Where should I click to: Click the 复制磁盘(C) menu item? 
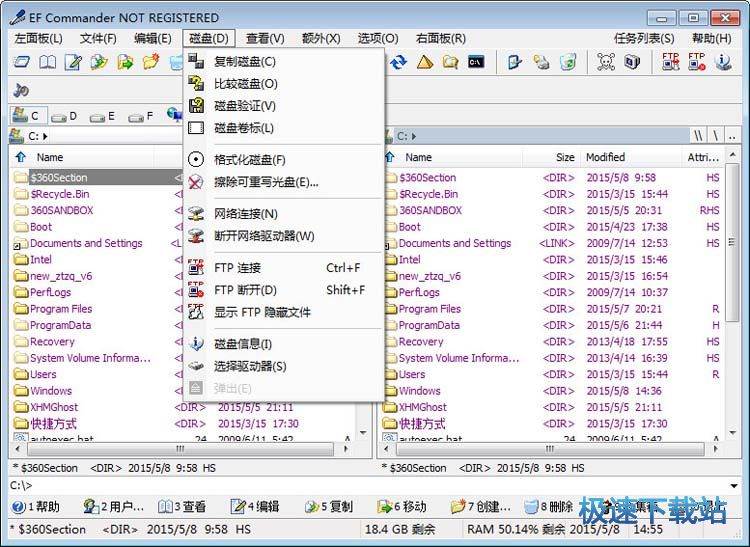245,62
